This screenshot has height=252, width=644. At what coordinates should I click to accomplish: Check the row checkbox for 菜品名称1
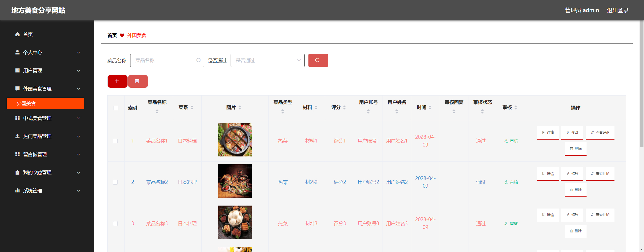[116, 141]
